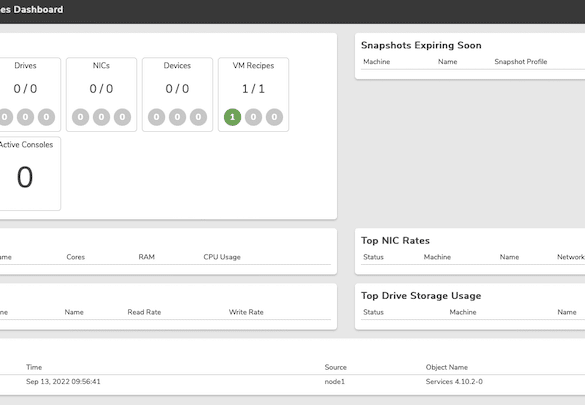Click the first gray circle under Devices
This screenshot has width=585, height=405.
[x=156, y=117]
